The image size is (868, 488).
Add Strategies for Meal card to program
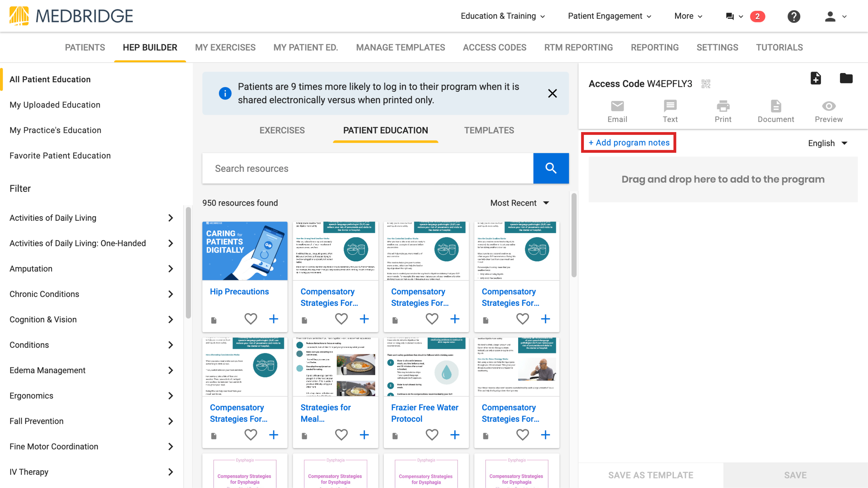(364, 435)
